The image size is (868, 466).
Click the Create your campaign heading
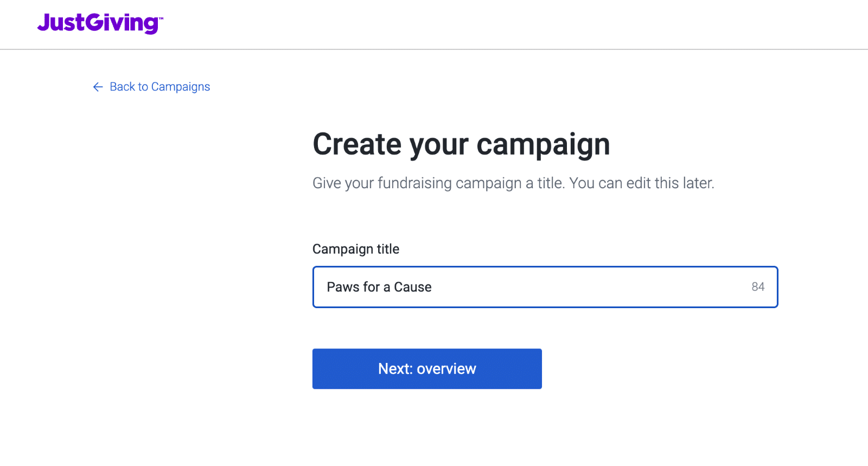pos(461,144)
